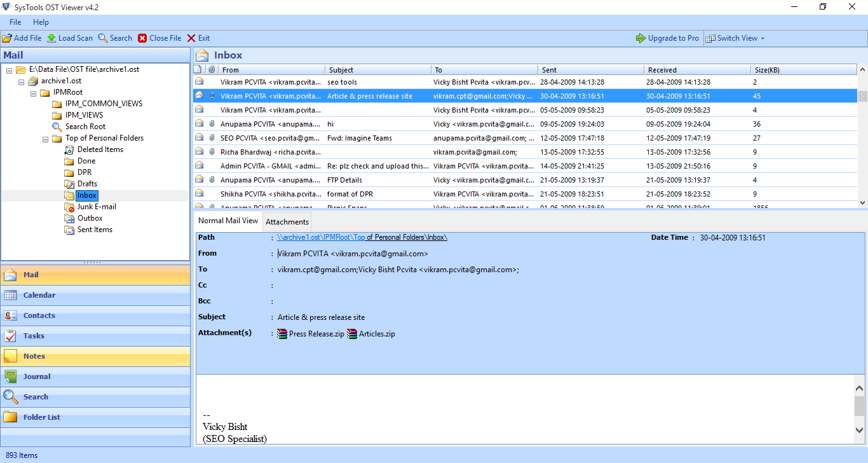Viewport: 868px width, 463px height.
Task: Click the Tasks icon in navigation pane
Action: pos(11,336)
